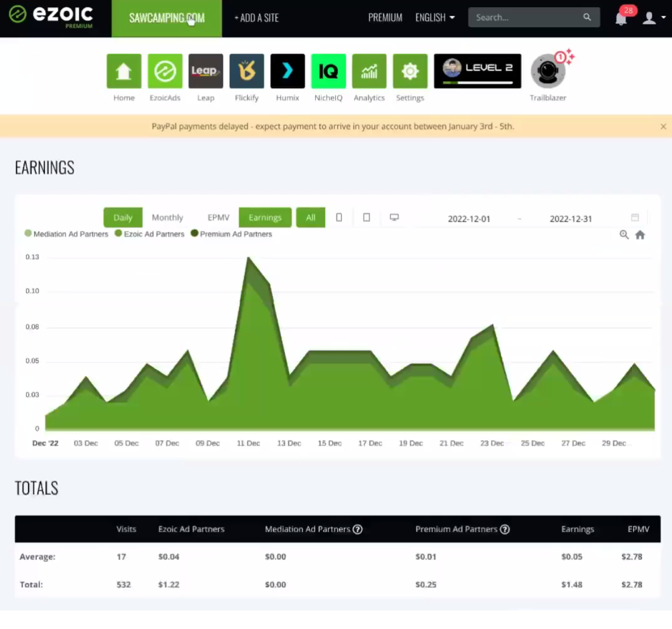This screenshot has width=672, height=629.
Task: Open the Home dashboard icon
Action: 124,71
